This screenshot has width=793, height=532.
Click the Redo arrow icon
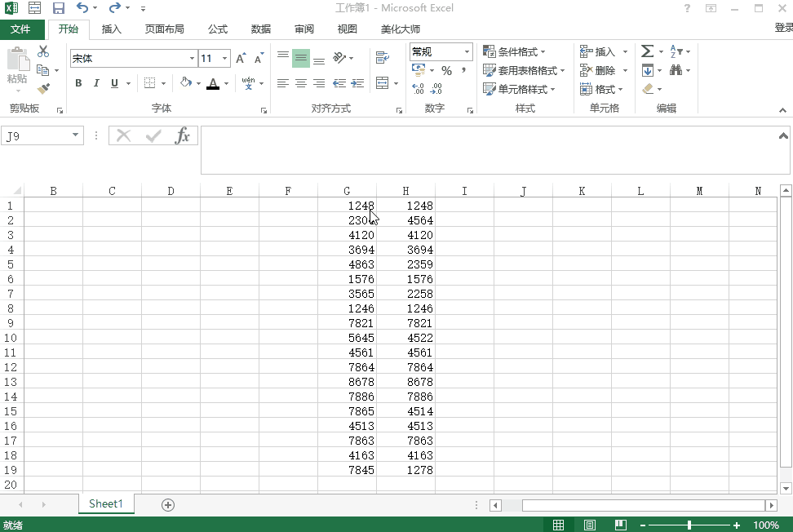point(115,7)
